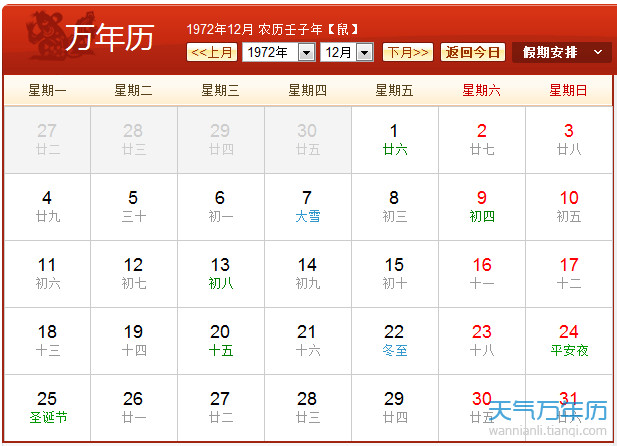The height and width of the screenshot is (446, 617).
Task: Select December 10 初五
Action: [x=569, y=207]
